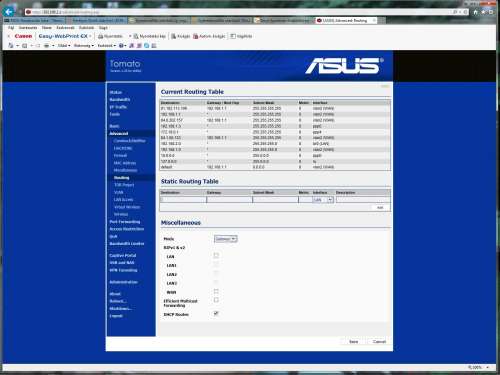Open Status in the sidebar
Viewport: 500px width, 375px height.
point(116,92)
